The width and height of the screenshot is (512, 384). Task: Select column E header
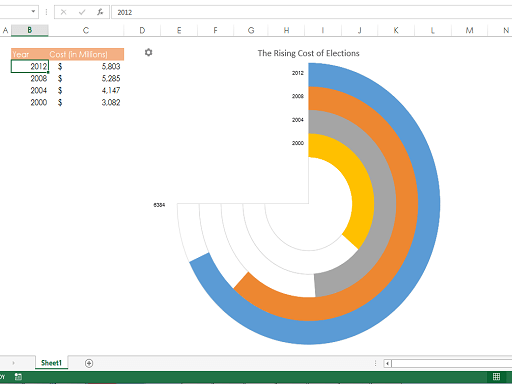click(x=179, y=30)
